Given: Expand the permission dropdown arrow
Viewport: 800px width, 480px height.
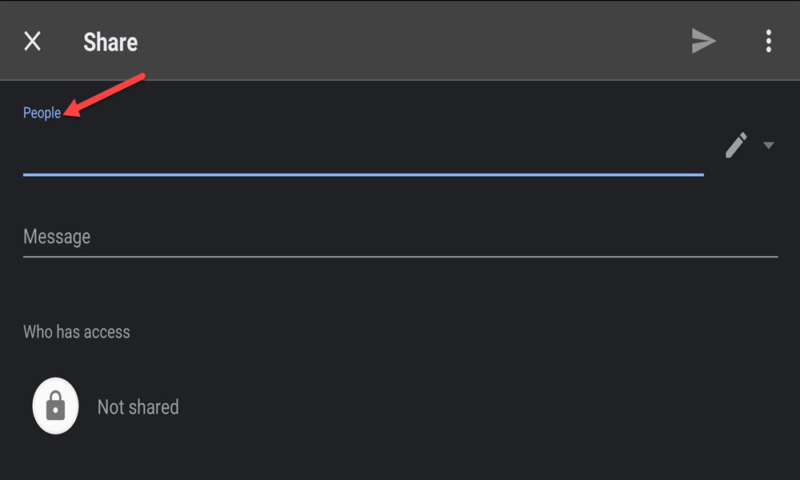Looking at the screenshot, I should tap(769, 146).
